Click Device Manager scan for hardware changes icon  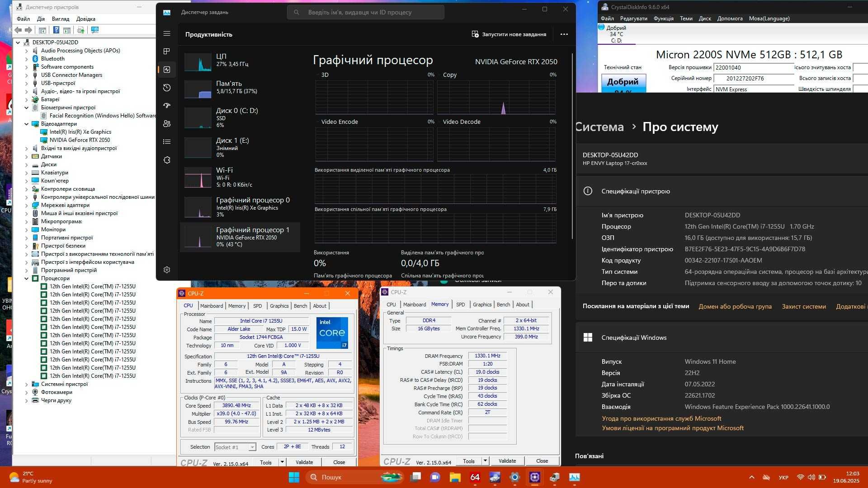point(95,30)
